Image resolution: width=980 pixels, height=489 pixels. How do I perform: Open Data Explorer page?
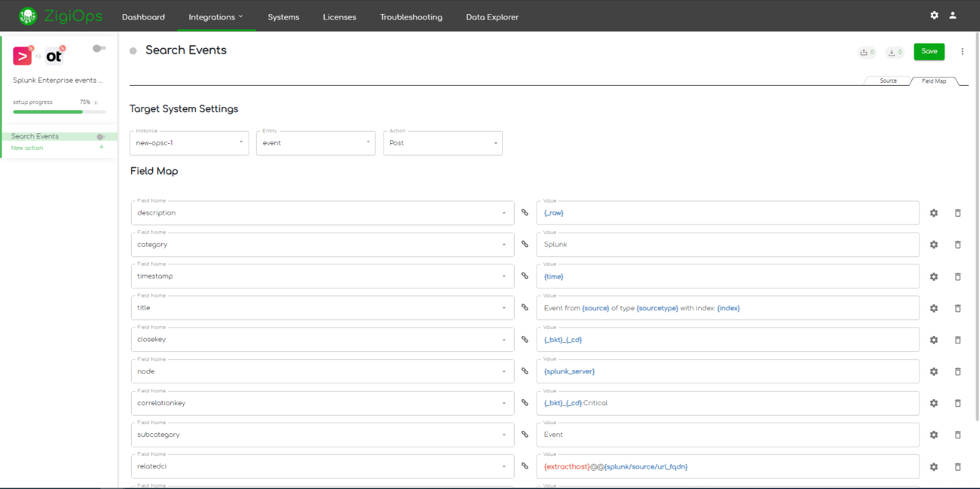(x=492, y=17)
